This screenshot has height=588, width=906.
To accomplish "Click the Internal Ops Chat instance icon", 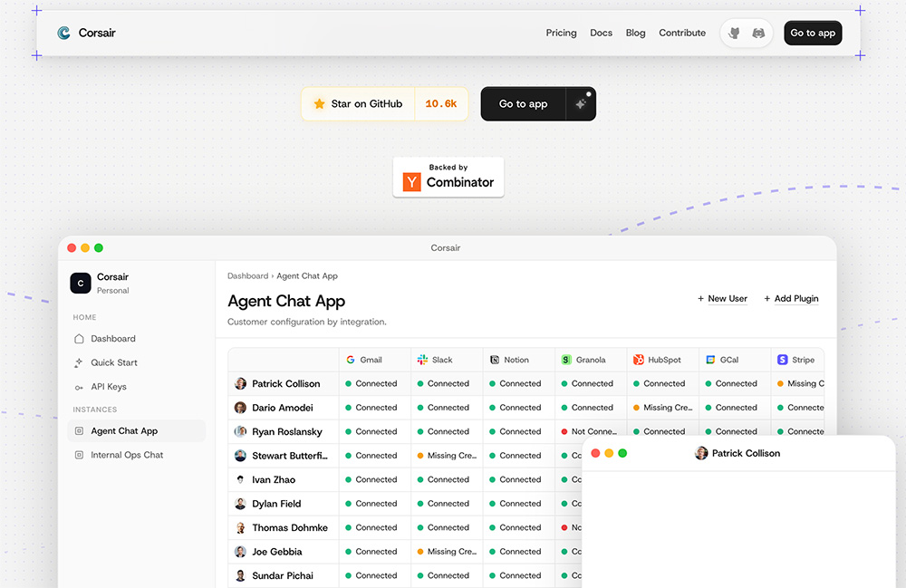I will (79, 455).
